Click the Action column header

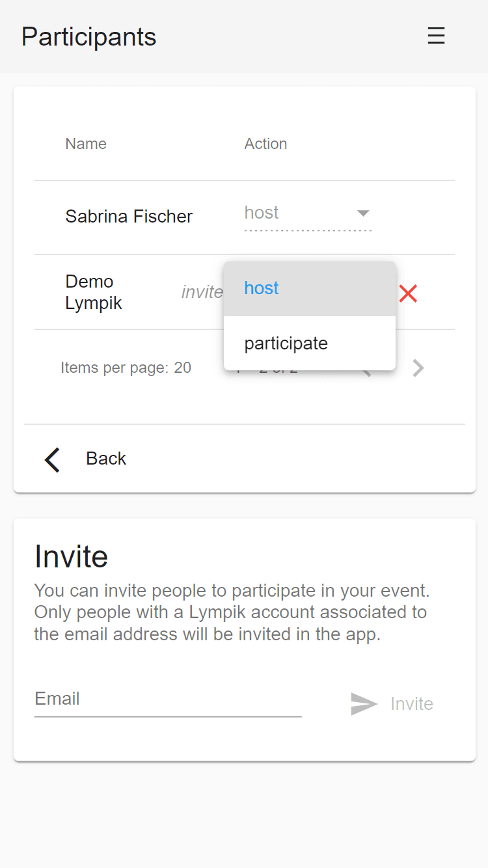(x=265, y=144)
